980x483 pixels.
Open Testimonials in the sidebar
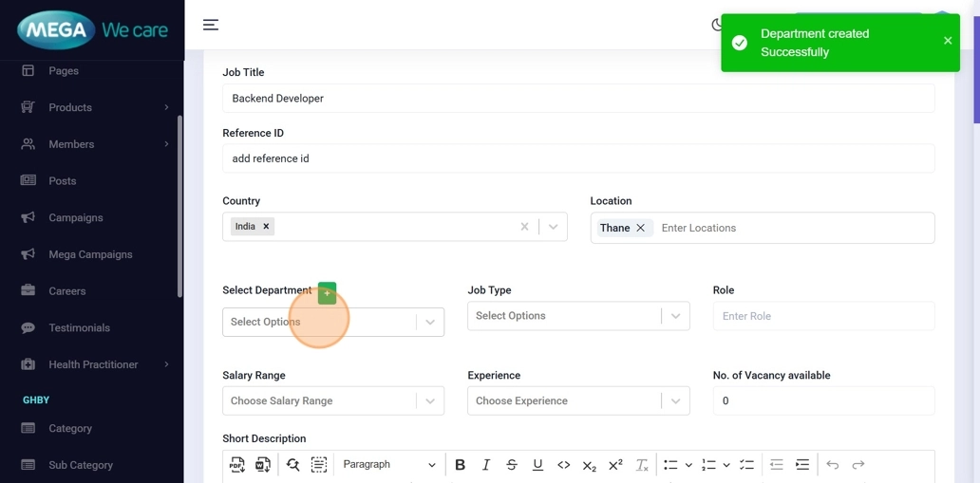[x=79, y=328]
